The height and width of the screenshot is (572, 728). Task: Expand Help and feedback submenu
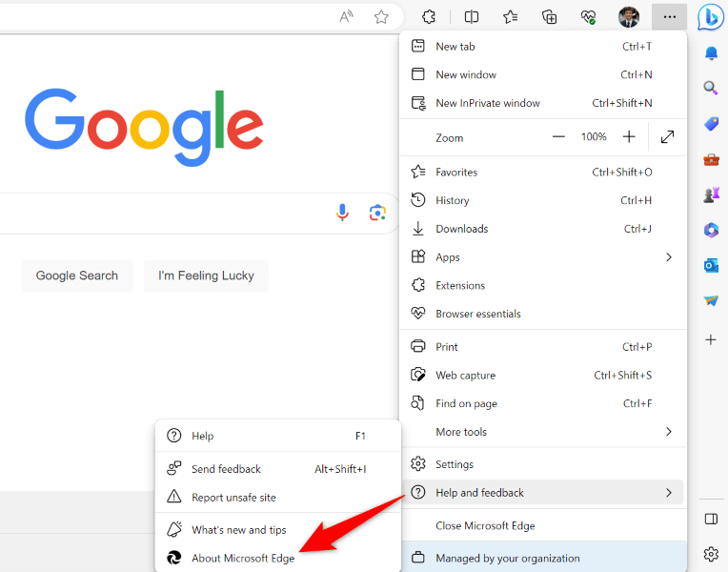543,493
